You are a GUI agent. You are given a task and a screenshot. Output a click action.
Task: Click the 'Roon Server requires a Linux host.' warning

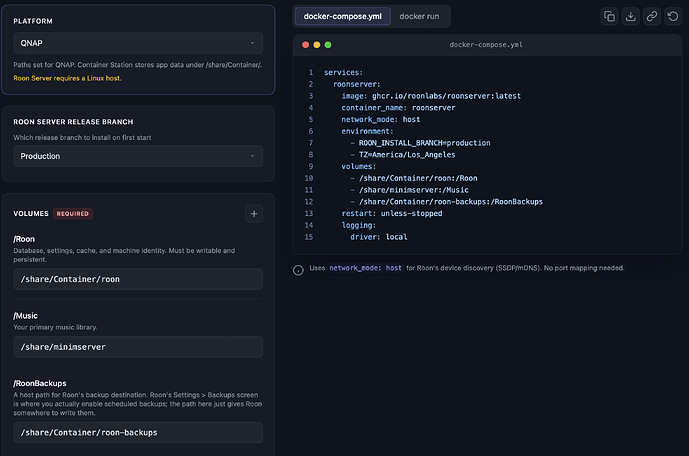point(67,78)
